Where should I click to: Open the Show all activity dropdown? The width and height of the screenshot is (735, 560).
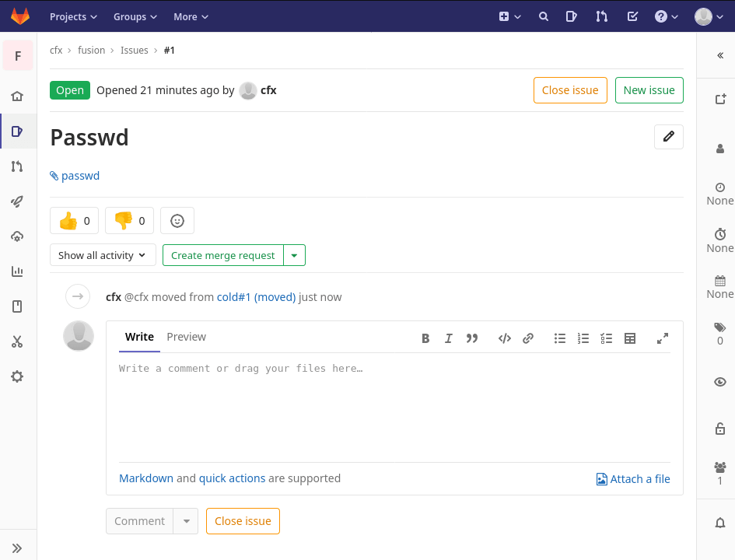click(102, 255)
